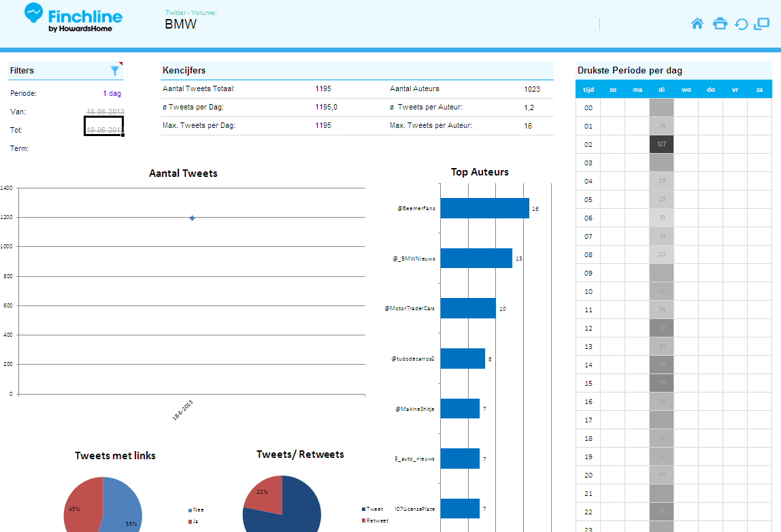Screen dimensions: 781x532
Task: Click the Finchline logo
Action: pyautogui.click(x=73, y=18)
